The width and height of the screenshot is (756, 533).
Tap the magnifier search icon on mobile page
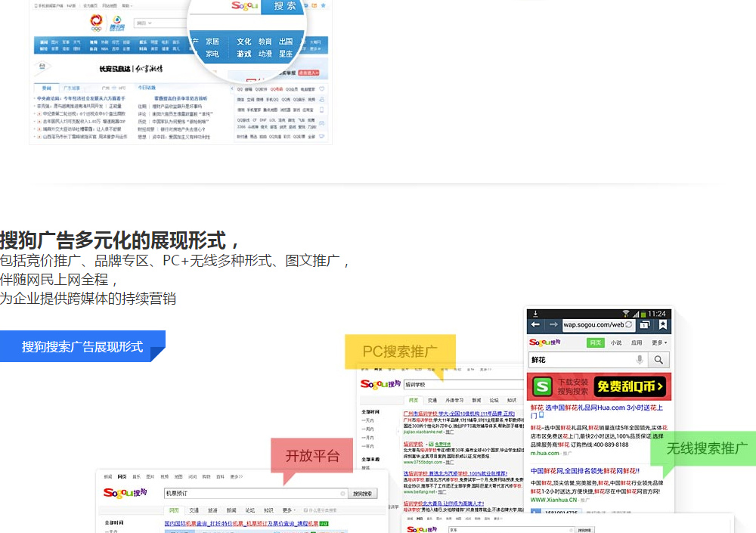click(x=658, y=360)
